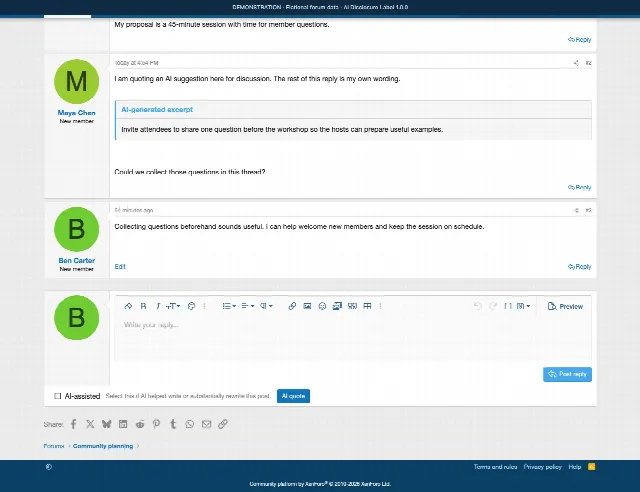Open the list type dropdown
The width and height of the screenshot is (640, 492).
(229, 306)
